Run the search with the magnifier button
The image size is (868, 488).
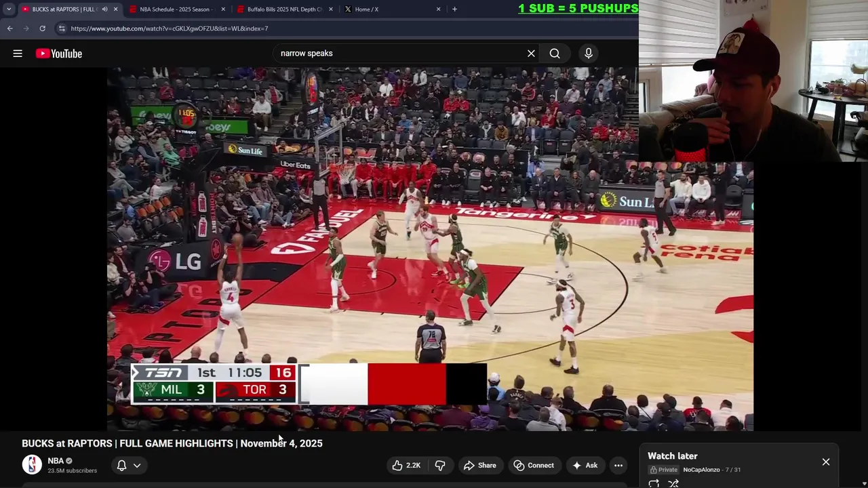click(555, 54)
